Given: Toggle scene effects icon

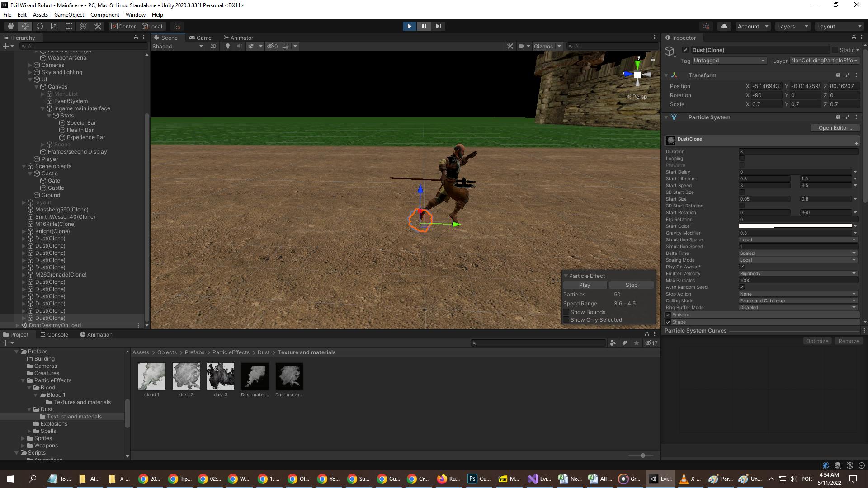Looking at the screenshot, I should 251,46.
